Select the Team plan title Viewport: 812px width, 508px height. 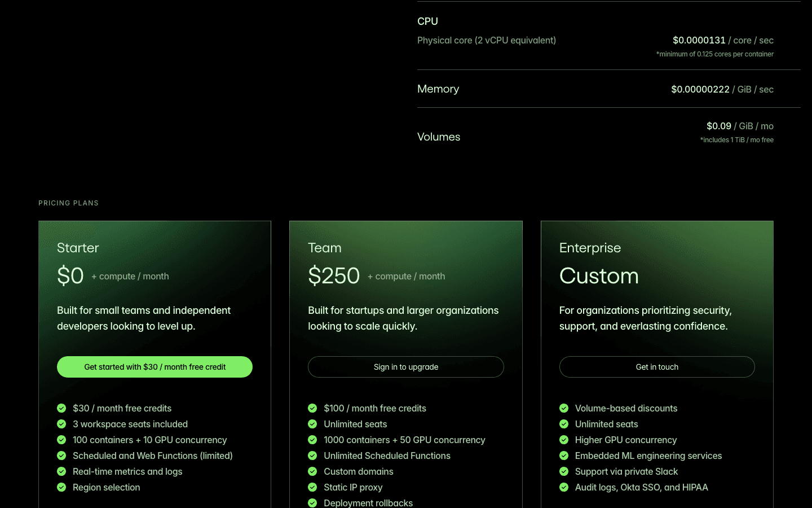tap(325, 248)
